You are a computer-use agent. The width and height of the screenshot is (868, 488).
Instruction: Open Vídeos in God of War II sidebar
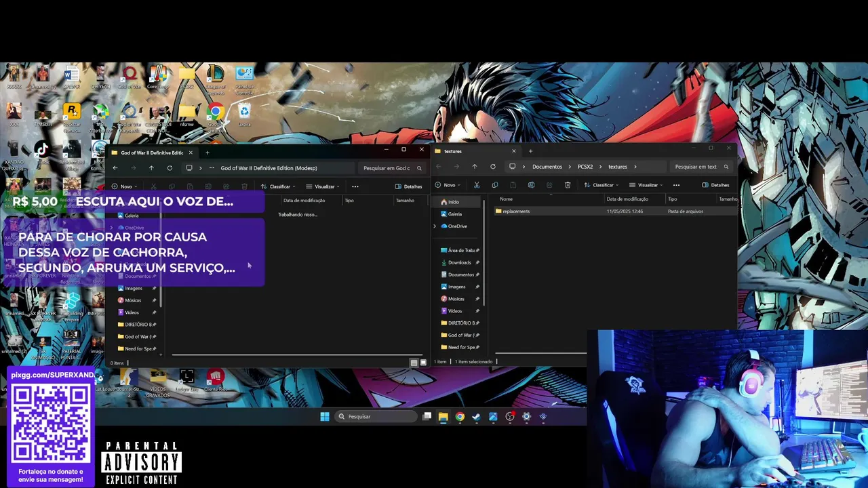click(x=132, y=312)
